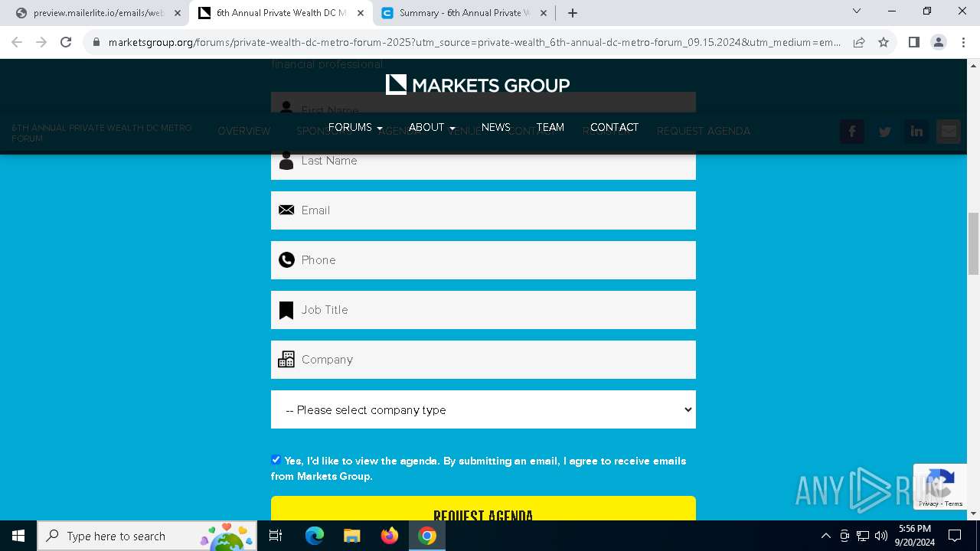Go to the NEWS page
Image resolution: width=980 pixels, height=551 pixels.
point(495,127)
